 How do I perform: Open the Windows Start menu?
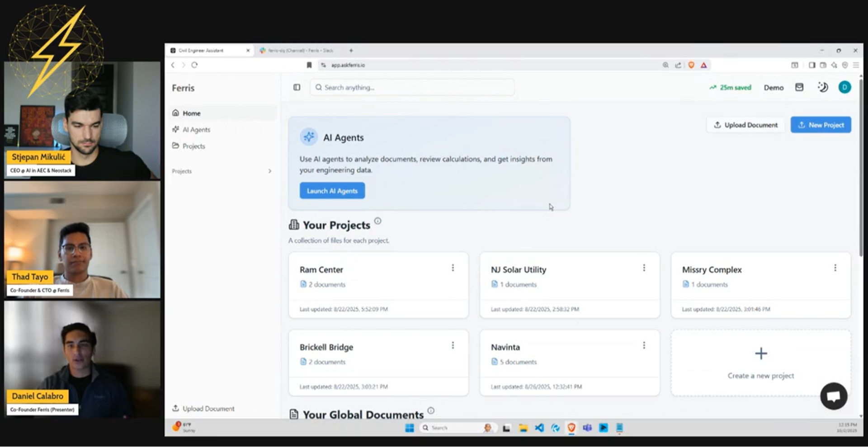point(410,428)
